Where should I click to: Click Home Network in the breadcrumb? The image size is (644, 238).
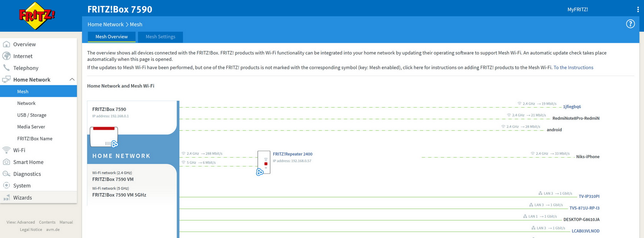tap(105, 24)
